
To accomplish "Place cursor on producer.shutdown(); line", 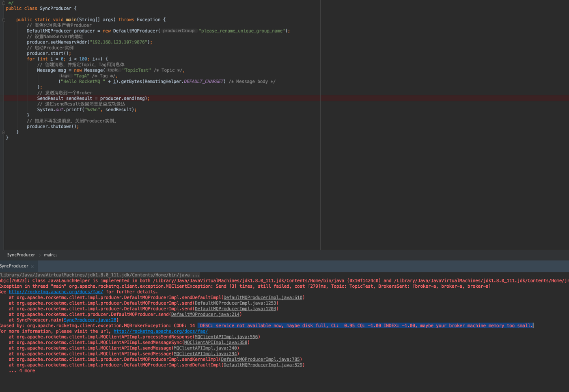I will [x=53, y=127].
